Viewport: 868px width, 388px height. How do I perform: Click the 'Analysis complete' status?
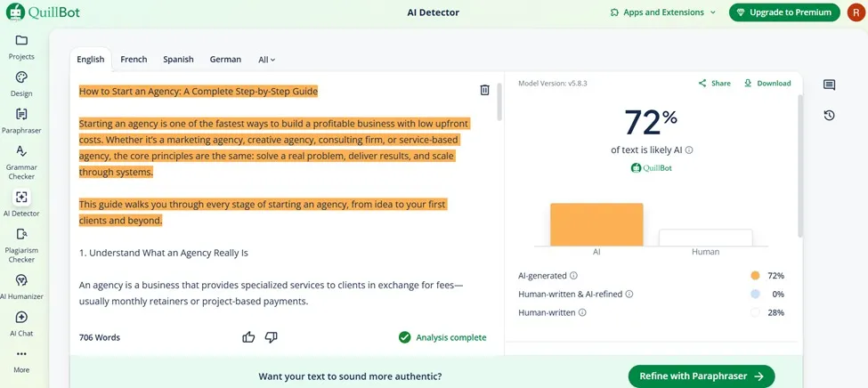[442, 337]
